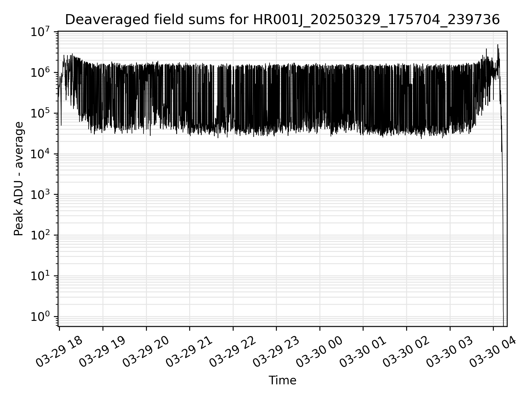The height and width of the screenshot is (399, 532).
Task: Click the y-axis label 'Peak ADU - average'
Action: coord(19,179)
